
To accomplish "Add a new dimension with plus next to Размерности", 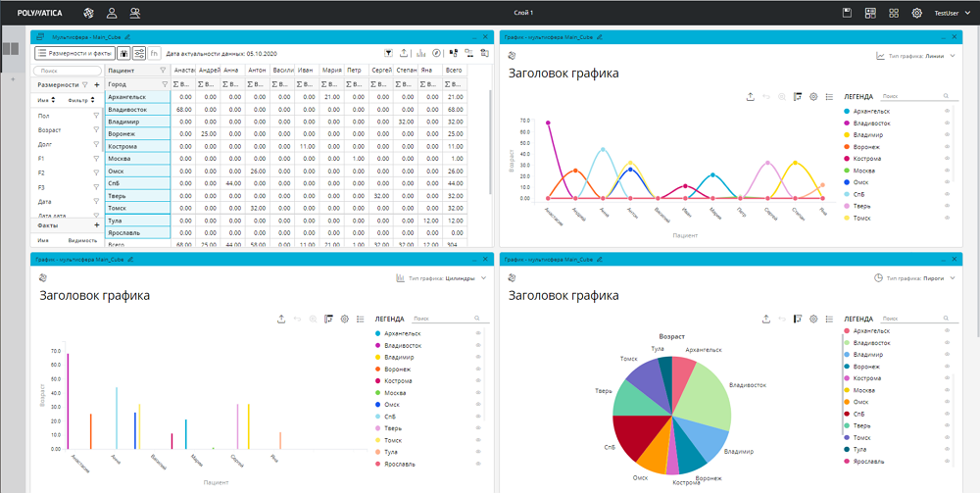I will [x=97, y=85].
